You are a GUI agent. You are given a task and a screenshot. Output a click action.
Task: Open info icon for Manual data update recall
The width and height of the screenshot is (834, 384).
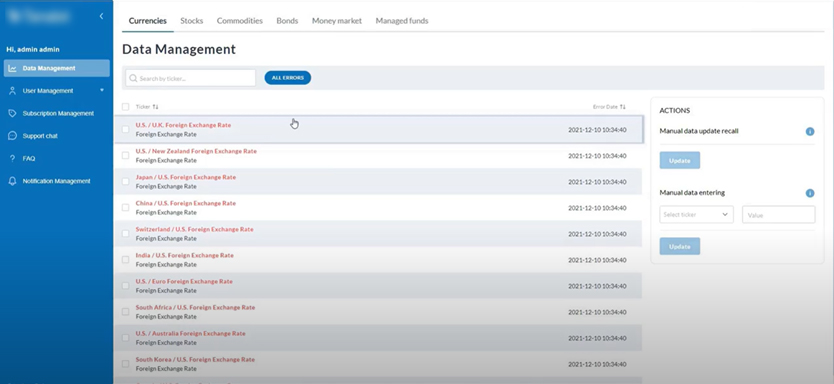pyautogui.click(x=810, y=131)
